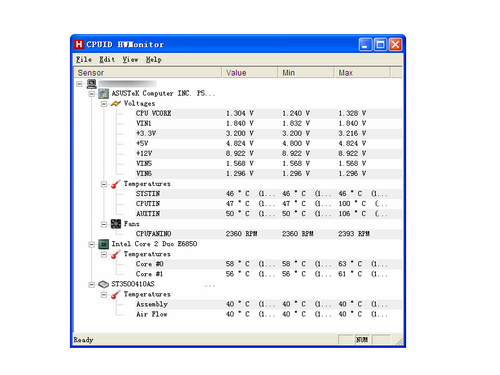Click the thermometer icon above Core #0

point(116,254)
